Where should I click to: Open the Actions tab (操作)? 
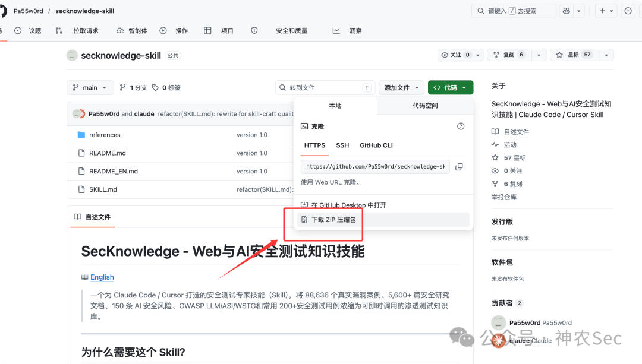point(174,31)
